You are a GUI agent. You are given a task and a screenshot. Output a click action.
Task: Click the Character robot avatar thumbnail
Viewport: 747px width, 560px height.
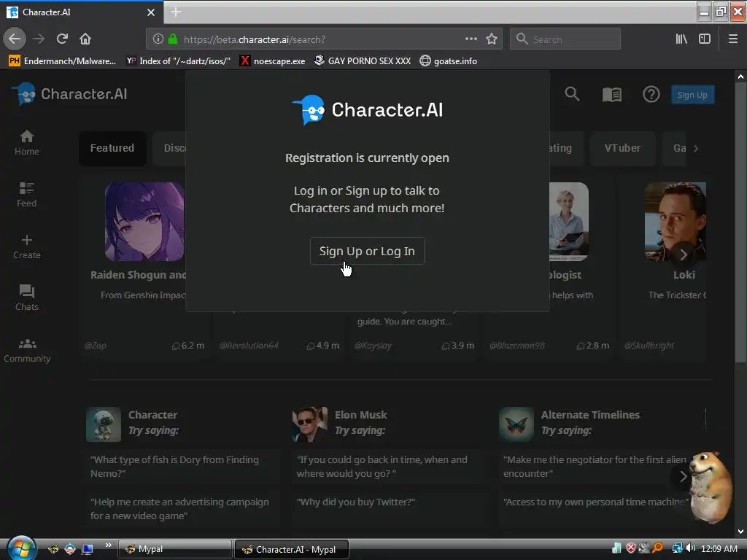pyautogui.click(x=104, y=424)
